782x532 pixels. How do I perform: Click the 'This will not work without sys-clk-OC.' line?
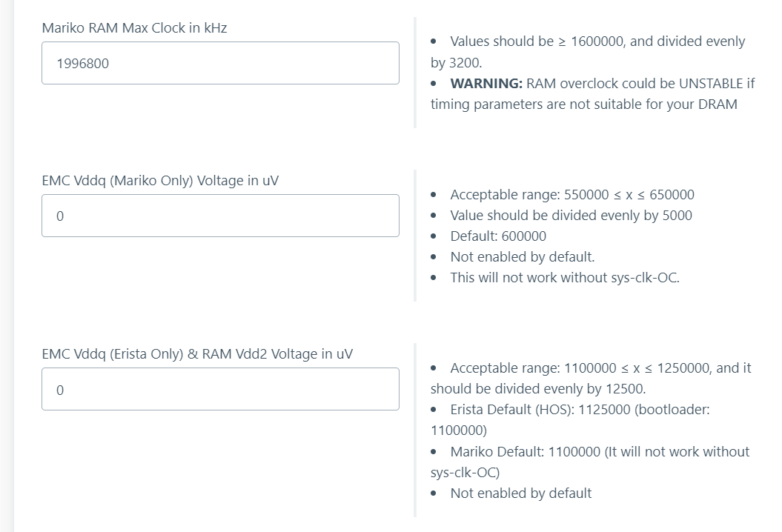pos(565,278)
